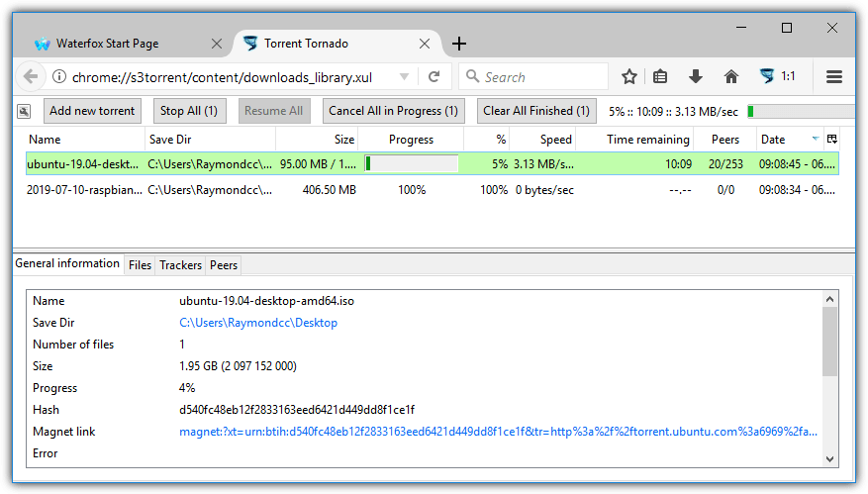Click Cancel All in Progress (1)
The width and height of the screenshot is (868, 494).
393,111
